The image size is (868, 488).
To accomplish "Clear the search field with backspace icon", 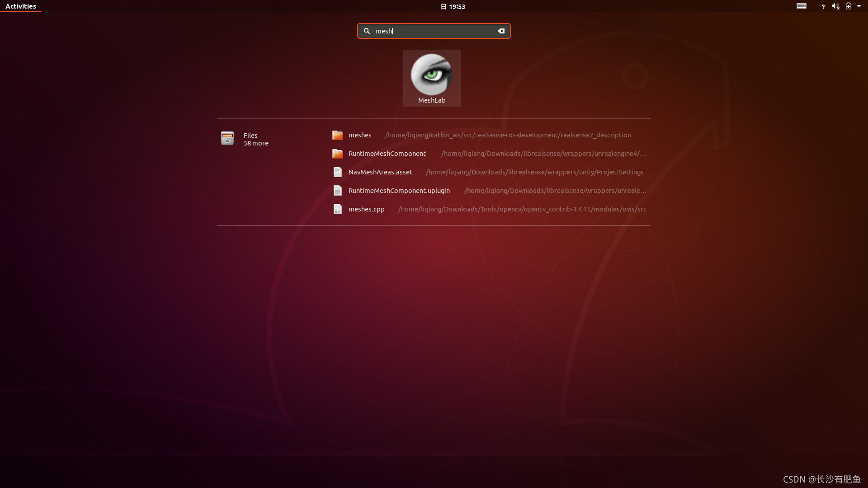I will [501, 31].
